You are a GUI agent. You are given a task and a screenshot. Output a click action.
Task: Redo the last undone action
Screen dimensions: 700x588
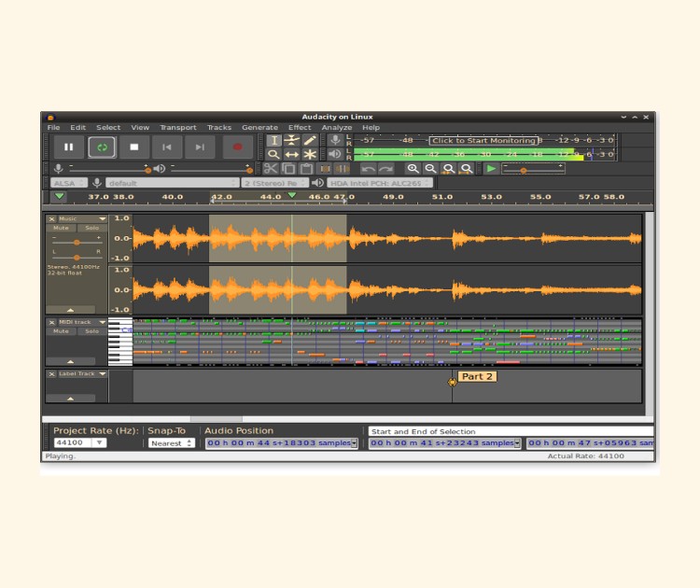click(x=385, y=169)
